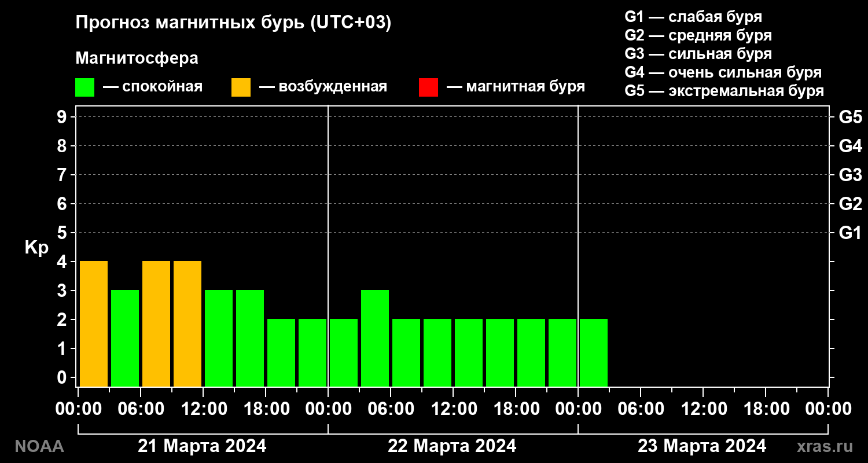The height and width of the screenshot is (463, 868).
Task: Click the orange Kp 4 bar for 21 March 00:00–03:00
Action: [94, 324]
